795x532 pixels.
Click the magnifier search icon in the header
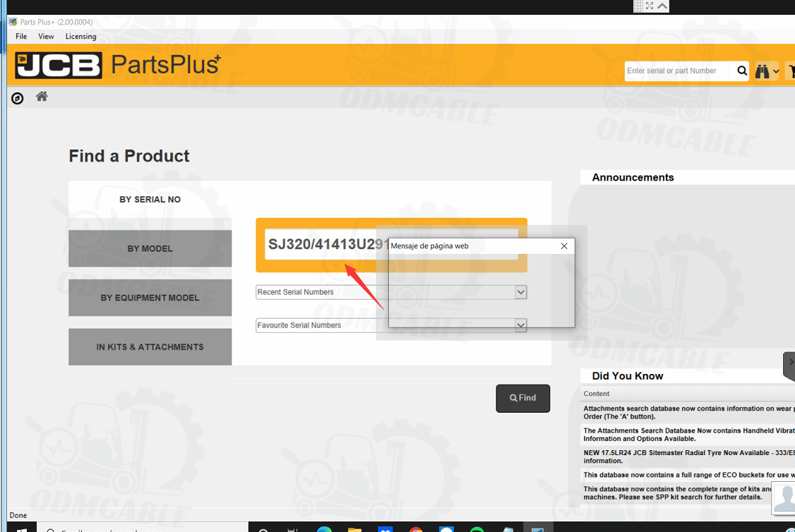click(x=742, y=71)
